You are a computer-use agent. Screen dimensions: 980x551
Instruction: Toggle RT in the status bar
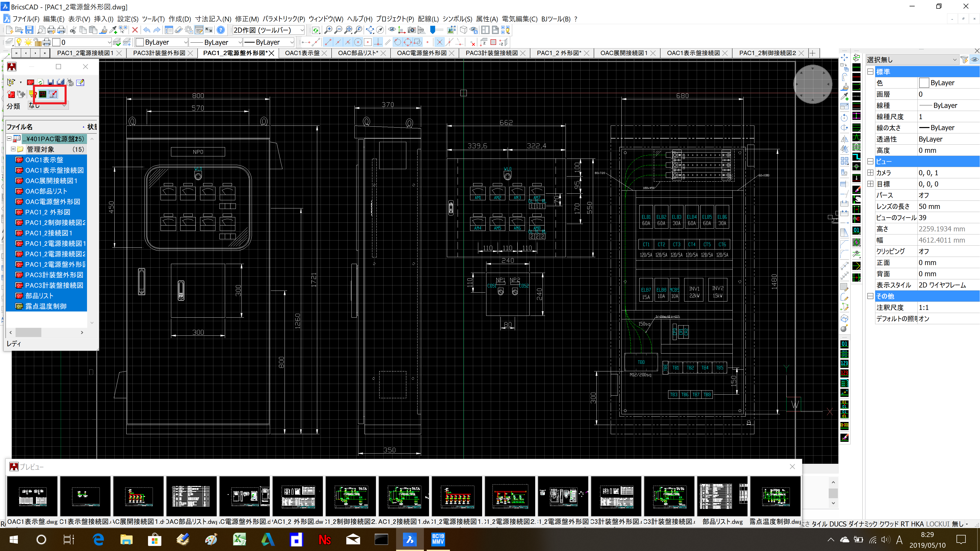click(x=904, y=524)
